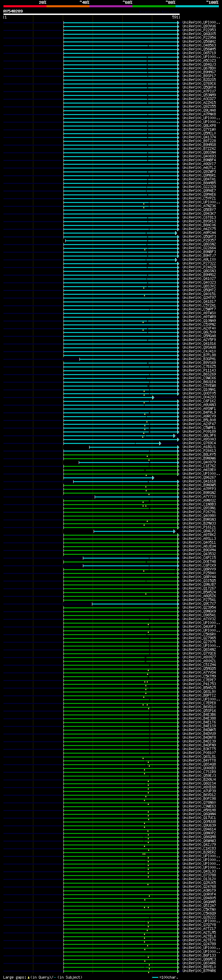Image resolution: width=222 pixels, height=980 pixels.
Task: Select the UniRef100_Q53NM9 entry
Action: point(199,95)
